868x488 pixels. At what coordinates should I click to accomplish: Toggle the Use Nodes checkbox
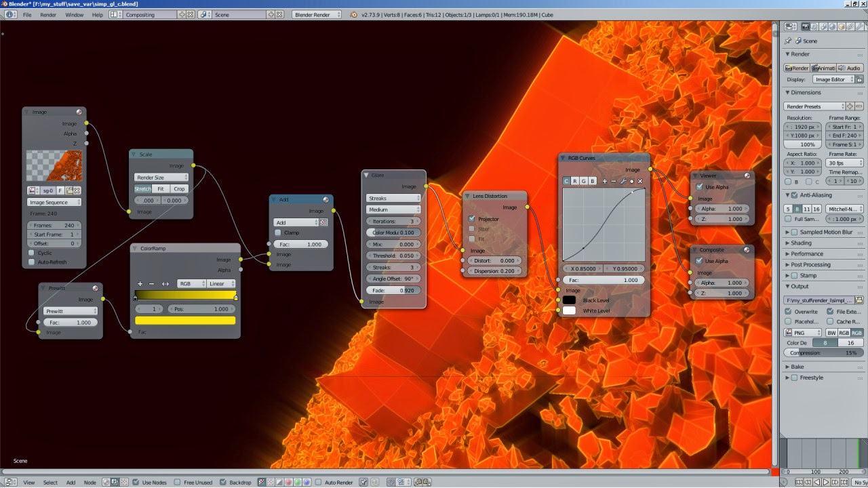(x=136, y=483)
